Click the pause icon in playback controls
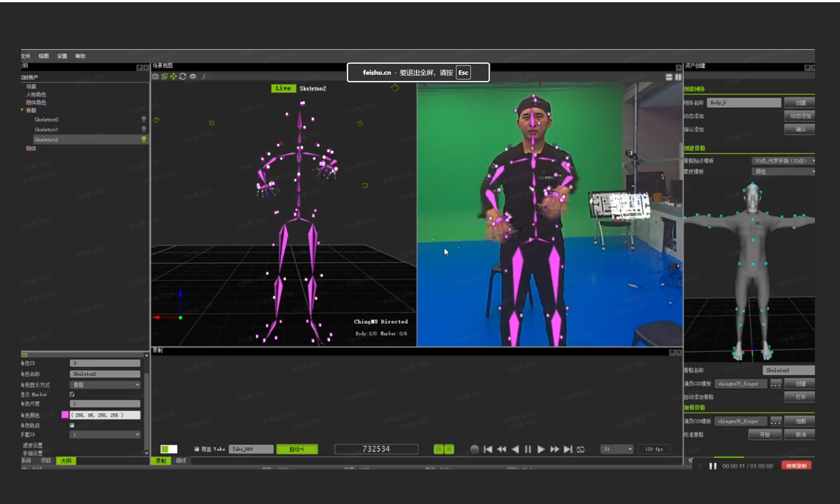This screenshot has width=840, height=504. click(x=528, y=449)
